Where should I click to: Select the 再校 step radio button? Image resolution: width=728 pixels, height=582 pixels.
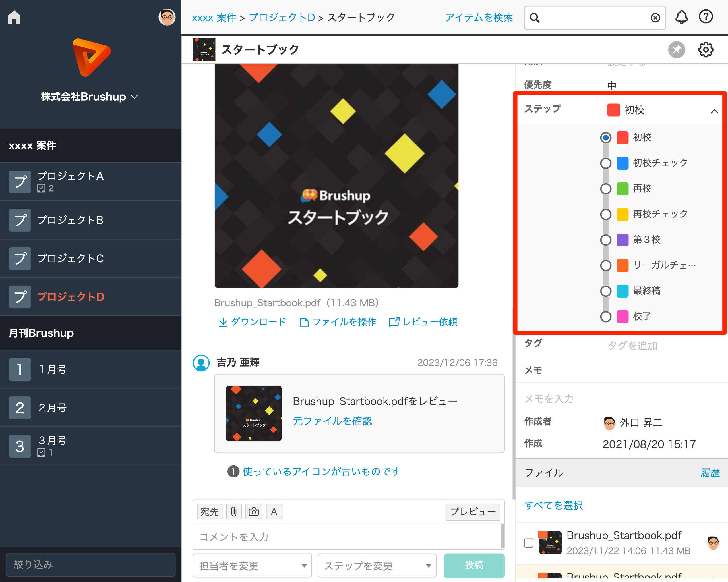coord(606,189)
